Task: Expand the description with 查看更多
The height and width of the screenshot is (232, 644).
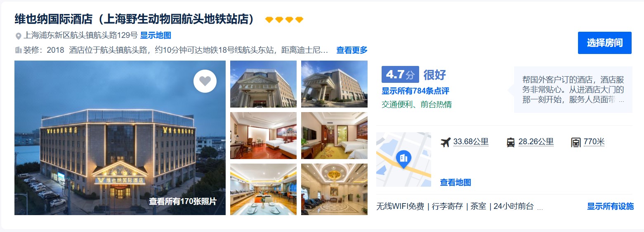Action: click(352, 50)
